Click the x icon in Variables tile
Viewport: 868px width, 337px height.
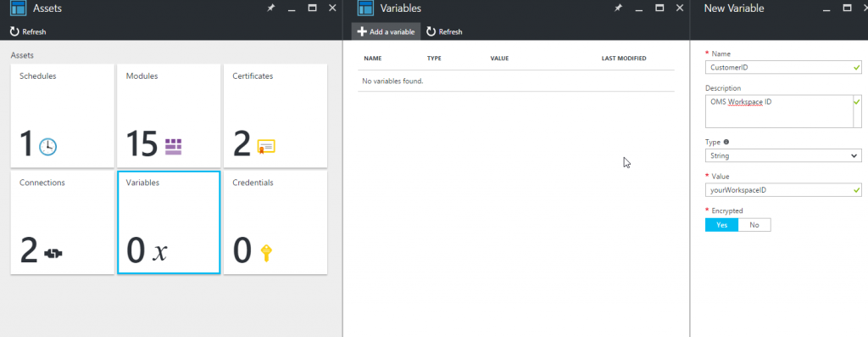click(159, 253)
